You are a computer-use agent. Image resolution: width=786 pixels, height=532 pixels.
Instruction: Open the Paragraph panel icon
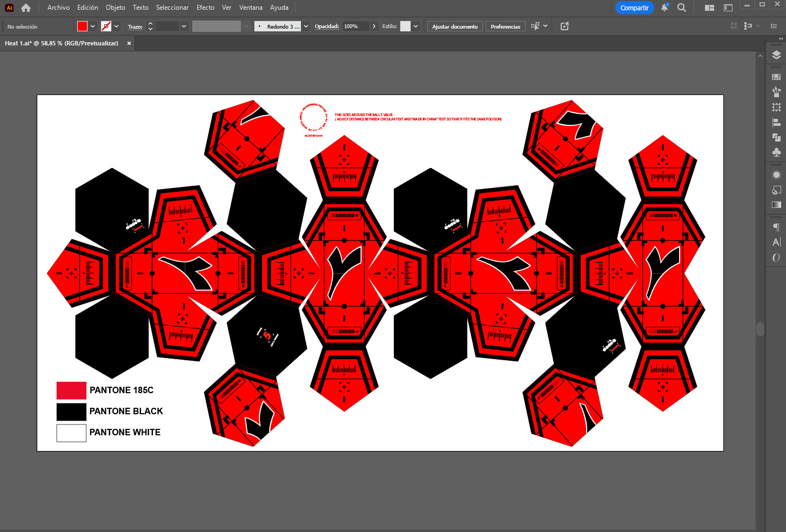(x=776, y=227)
